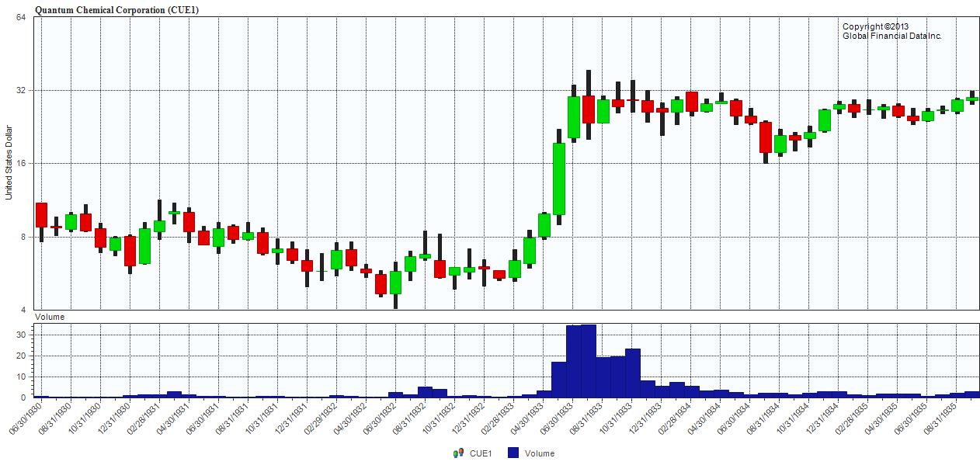Click the United States Dollar axis title

(9, 163)
